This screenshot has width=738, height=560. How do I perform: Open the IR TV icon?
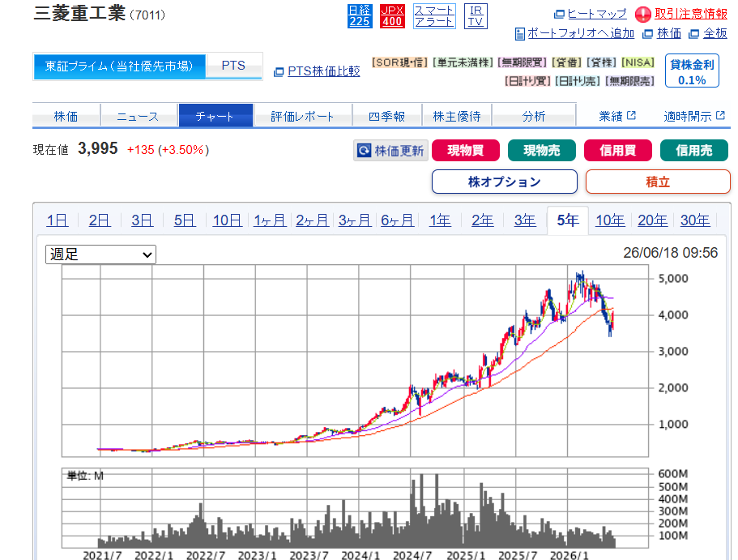coord(476,16)
